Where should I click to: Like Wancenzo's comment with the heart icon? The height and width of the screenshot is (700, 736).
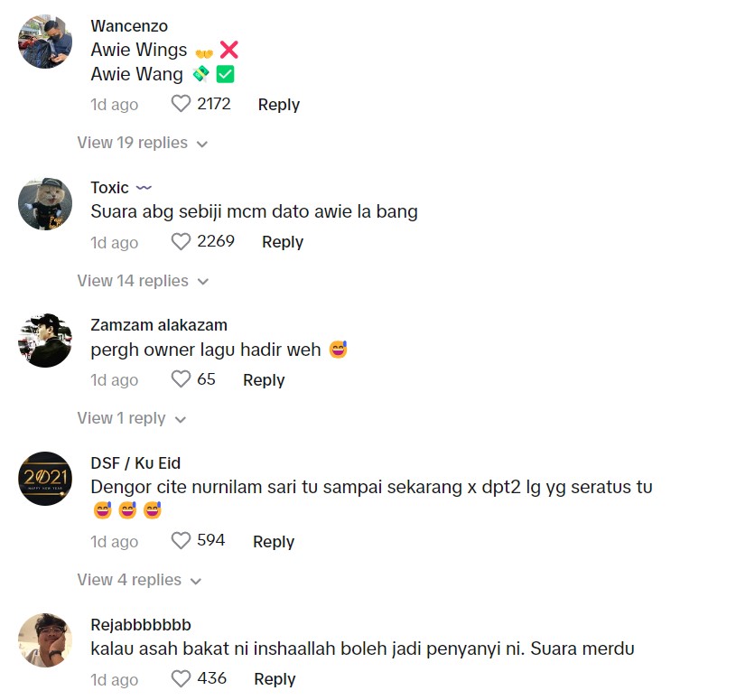coord(181,104)
